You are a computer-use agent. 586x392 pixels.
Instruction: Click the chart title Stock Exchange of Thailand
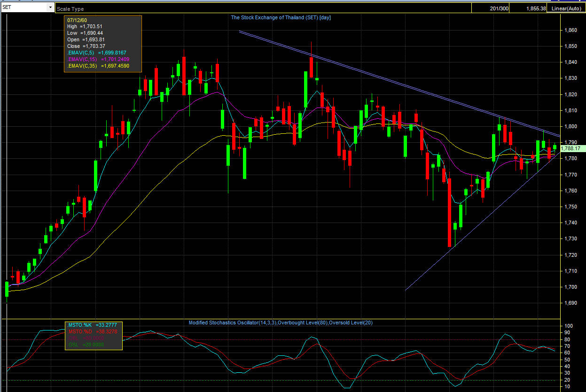[x=281, y=17]
